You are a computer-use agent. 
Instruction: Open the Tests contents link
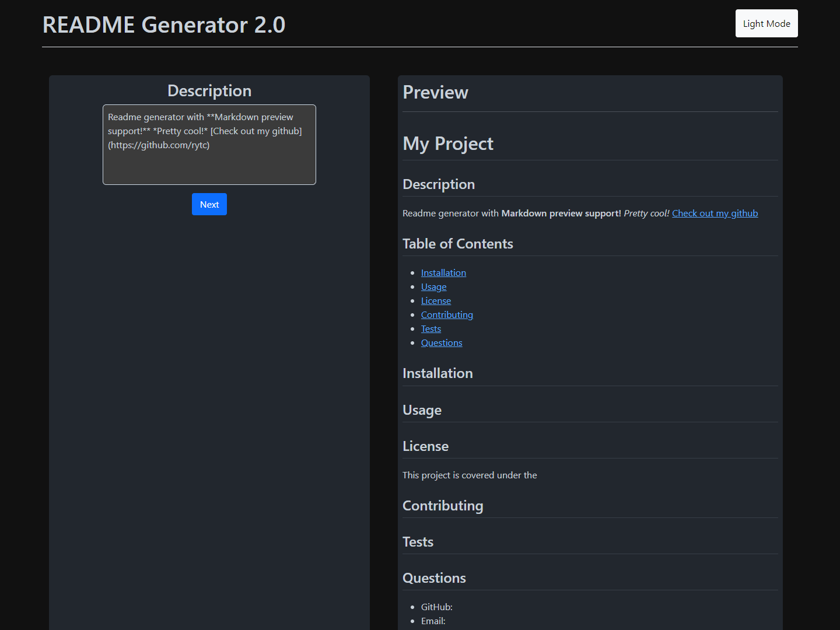tap(430, 329)
